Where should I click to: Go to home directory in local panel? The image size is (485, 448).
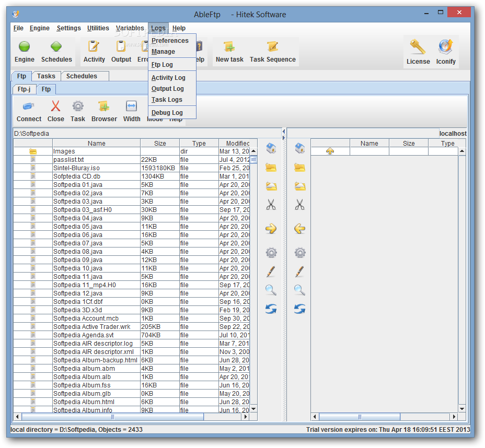tap(271, 148)
